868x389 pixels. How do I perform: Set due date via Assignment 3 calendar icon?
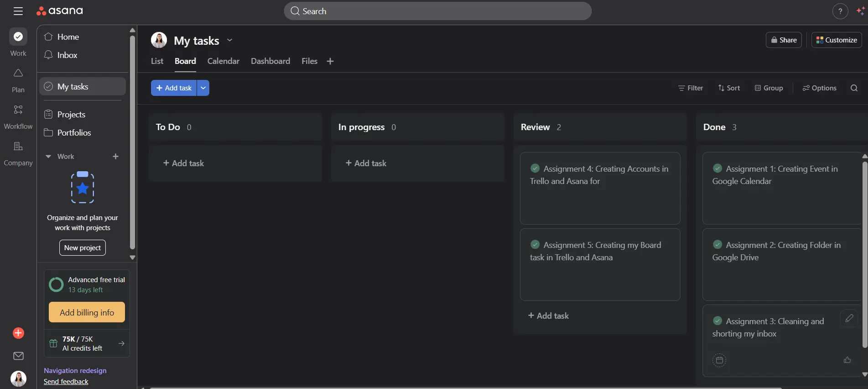pos(719,360)
